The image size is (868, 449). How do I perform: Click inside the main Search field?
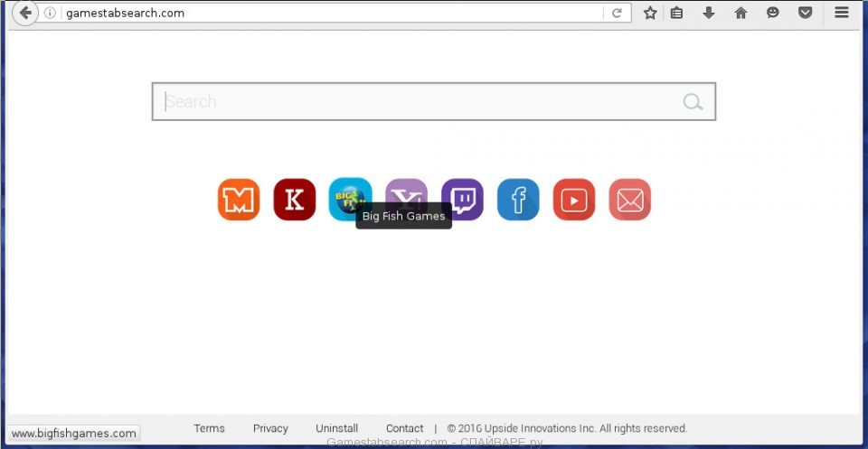pyautogui.click(x=416, y=102)
